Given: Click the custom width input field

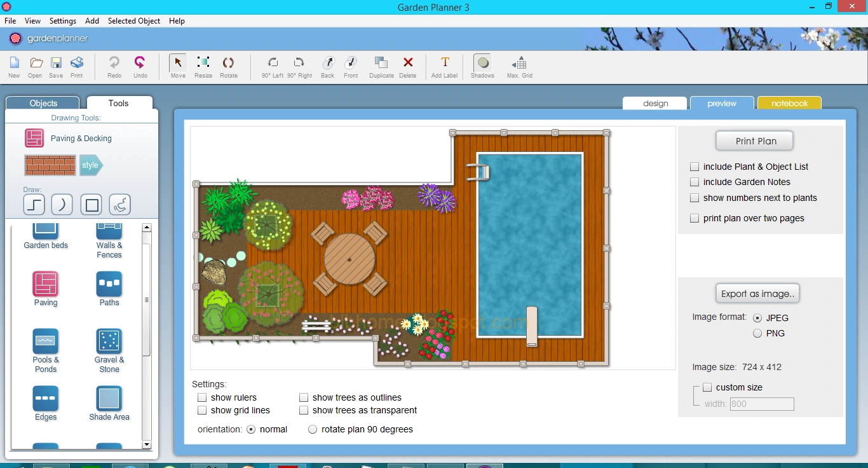Looking at the screenshot, I should click(x=762, y=404).
